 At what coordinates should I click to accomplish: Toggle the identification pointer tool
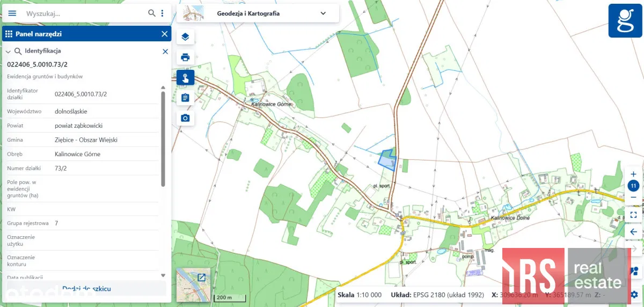tap(185, 78)
